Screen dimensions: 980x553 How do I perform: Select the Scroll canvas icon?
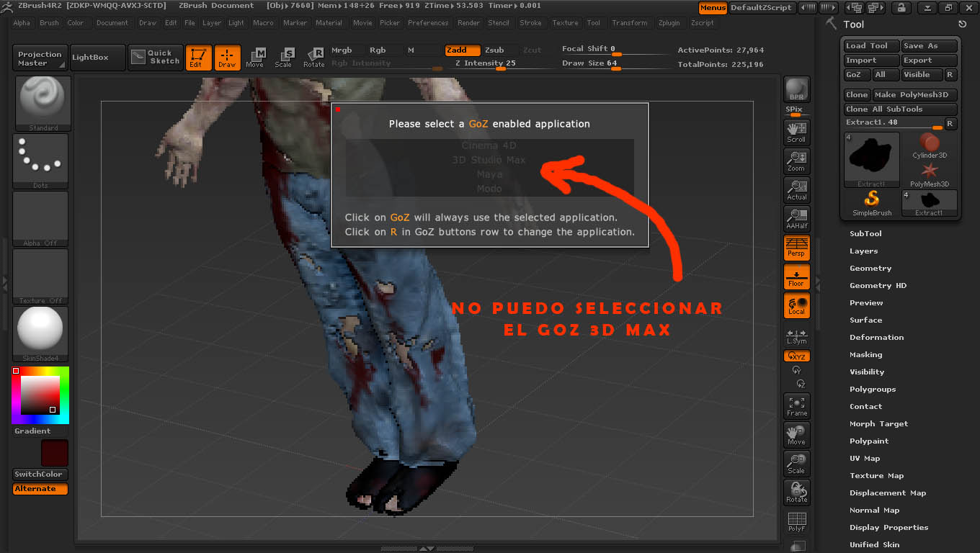[x=796, y=132]
